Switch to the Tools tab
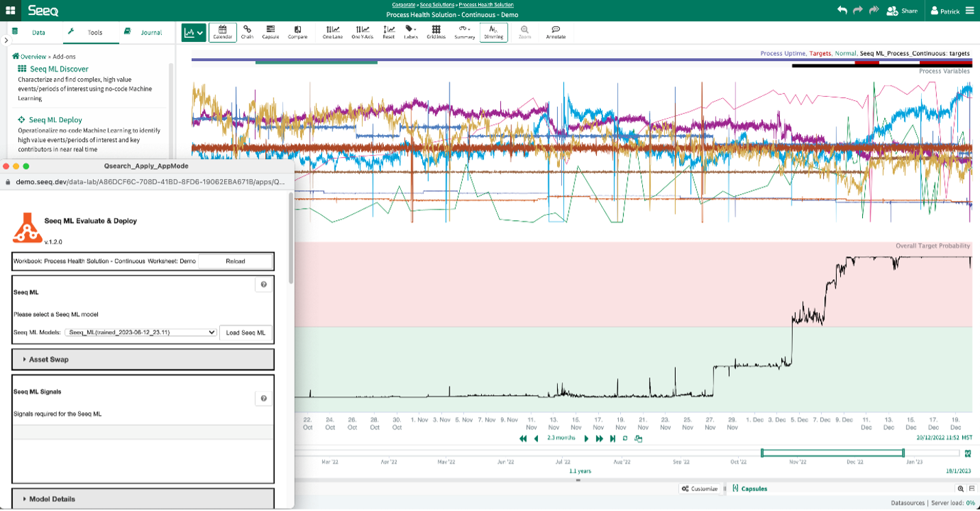Image resolution: width=980 pixels, height=511 pixels. (90, 32)
